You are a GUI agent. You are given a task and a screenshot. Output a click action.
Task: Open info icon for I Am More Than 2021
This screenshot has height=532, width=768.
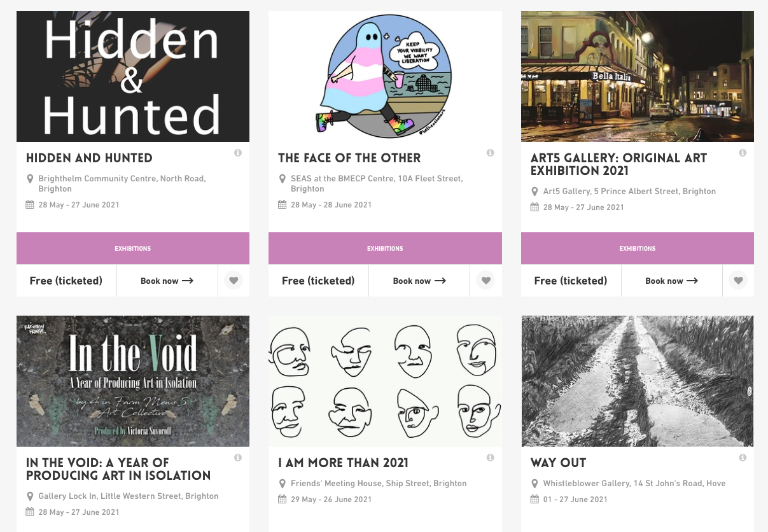[x=491, y=458]
